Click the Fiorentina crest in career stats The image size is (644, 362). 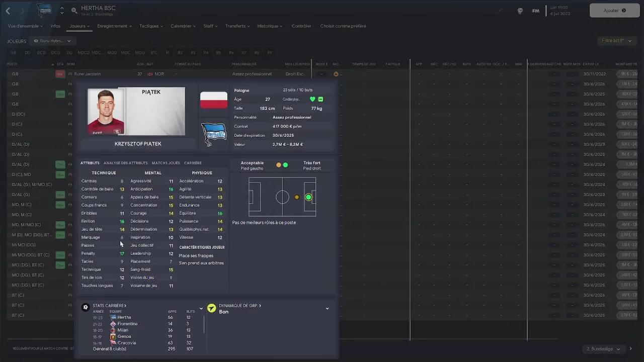point(113,324)
